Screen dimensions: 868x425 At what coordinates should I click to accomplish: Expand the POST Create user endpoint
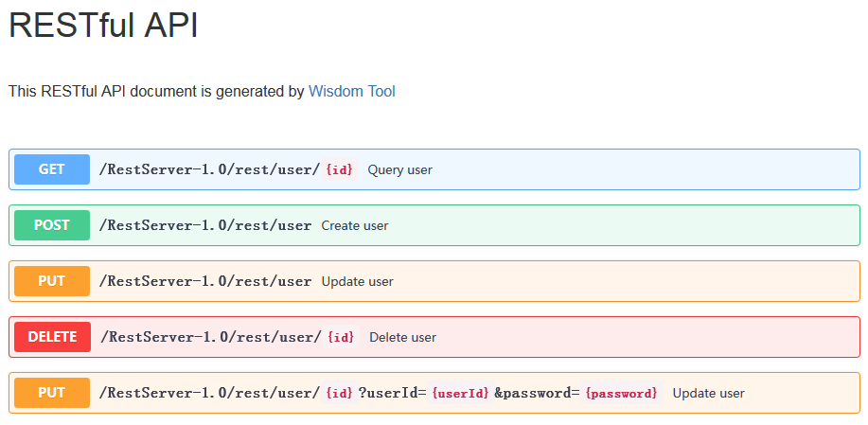tap(434, 225)
